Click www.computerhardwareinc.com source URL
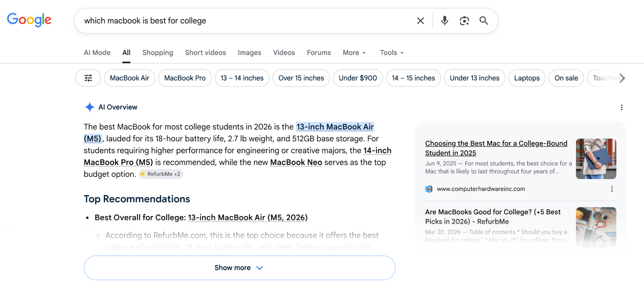 (x=481, y=189)
